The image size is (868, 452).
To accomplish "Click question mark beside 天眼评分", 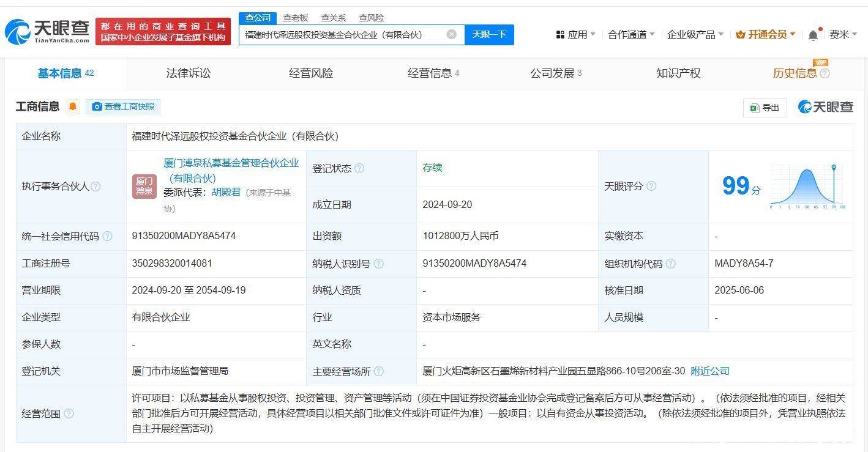I will coord(651,186).
